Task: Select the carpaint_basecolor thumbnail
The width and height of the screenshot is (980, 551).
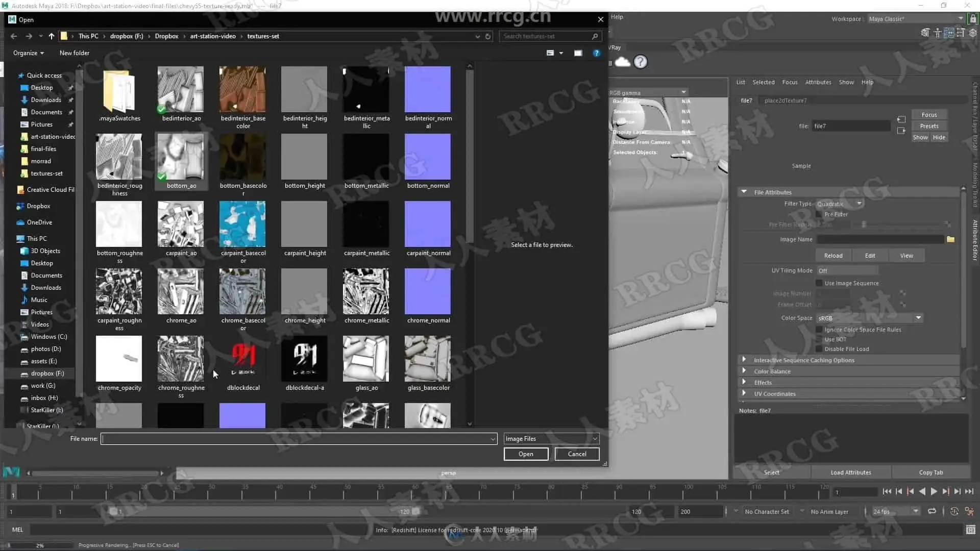Action: coord(242,224)
